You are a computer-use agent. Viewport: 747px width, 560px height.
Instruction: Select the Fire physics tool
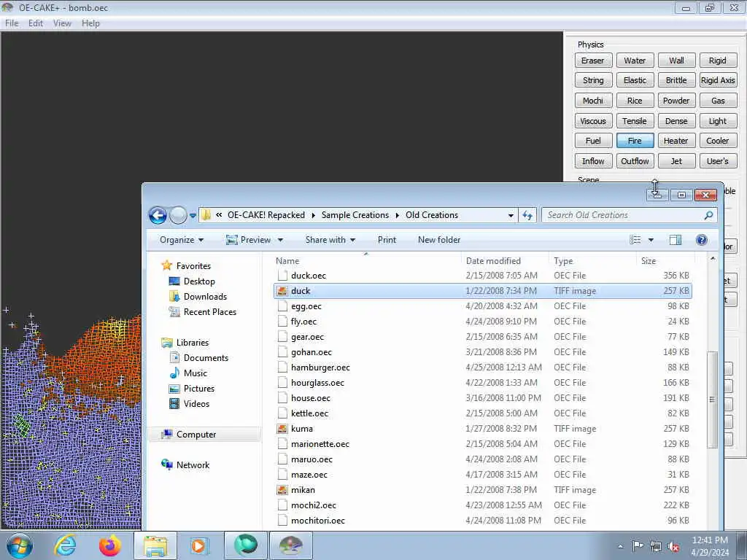[635, 141]
